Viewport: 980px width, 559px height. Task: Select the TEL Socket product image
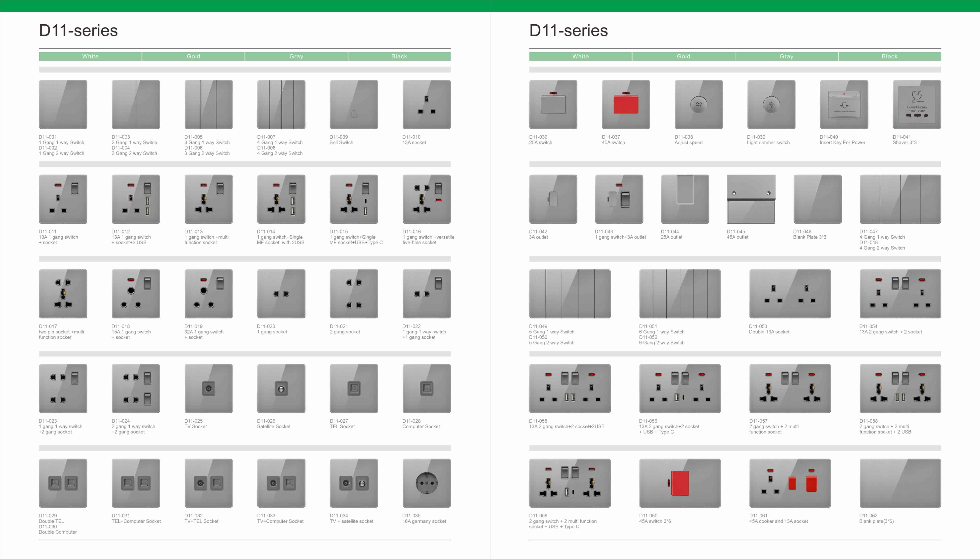(x=354, y=388)
